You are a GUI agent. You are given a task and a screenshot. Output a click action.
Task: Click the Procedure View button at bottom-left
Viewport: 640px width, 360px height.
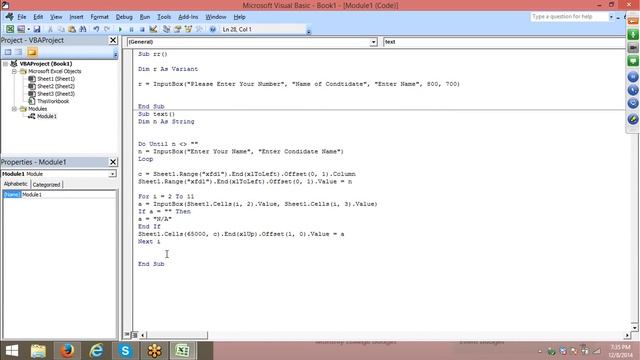coord(127,335)
